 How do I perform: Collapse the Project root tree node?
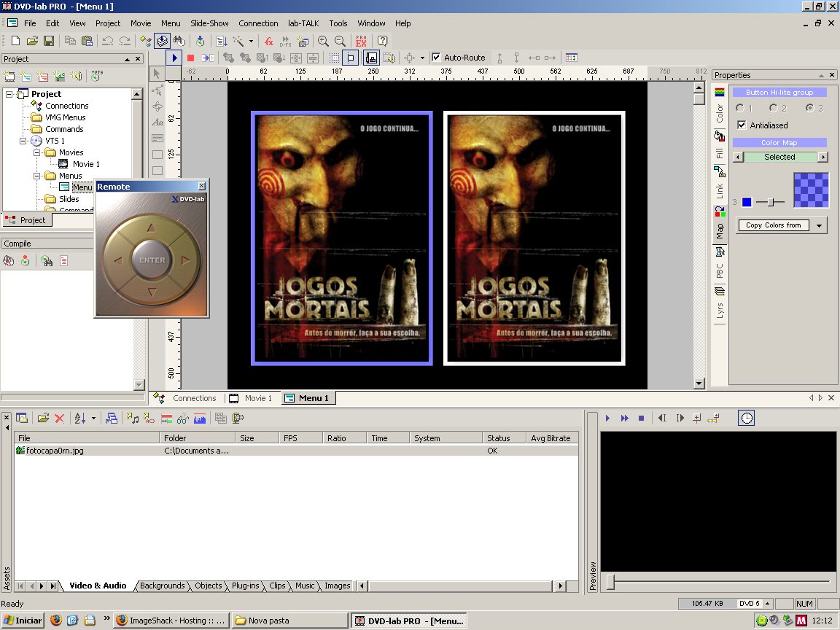tap(9, 94)
